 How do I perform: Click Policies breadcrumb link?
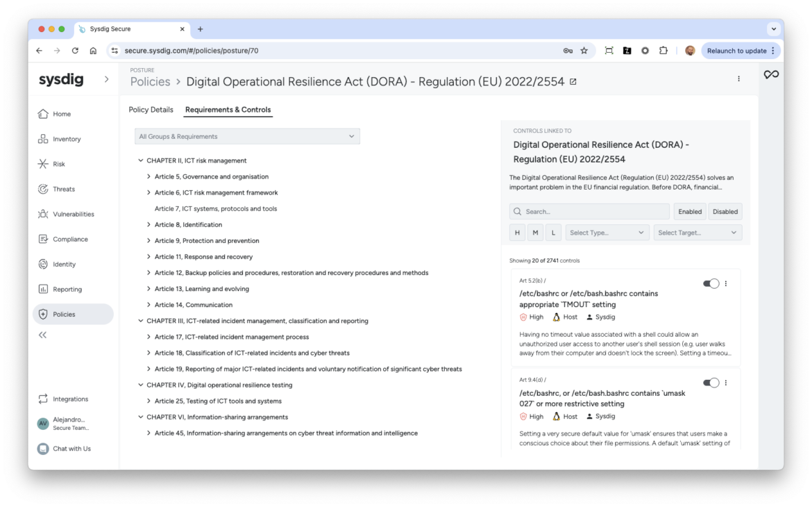[150, 82]
